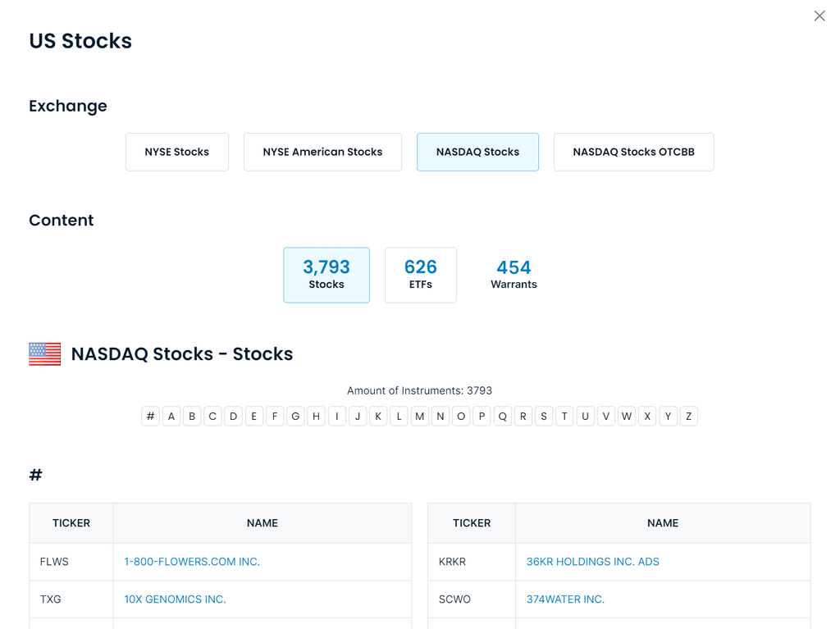Show the 3,793 Stocks content
This screenshot has height=629, width=840.
point(326,275)
